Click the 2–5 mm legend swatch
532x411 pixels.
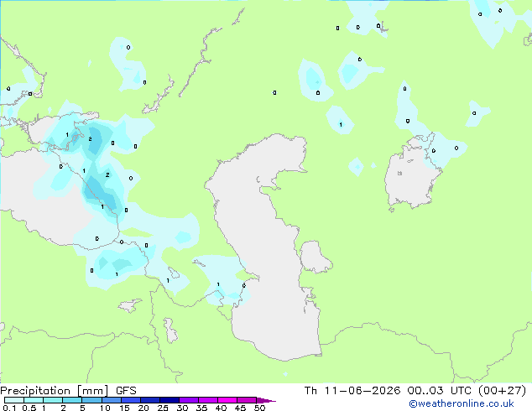pyautogui.click(x=72, y=400)
